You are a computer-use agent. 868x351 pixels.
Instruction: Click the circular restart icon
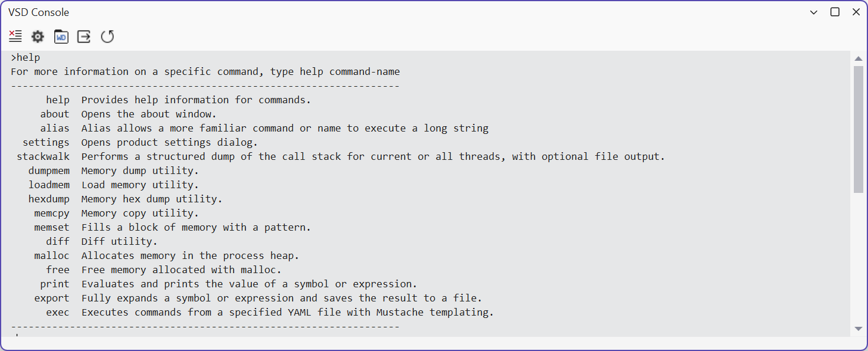tap(107, 37)
